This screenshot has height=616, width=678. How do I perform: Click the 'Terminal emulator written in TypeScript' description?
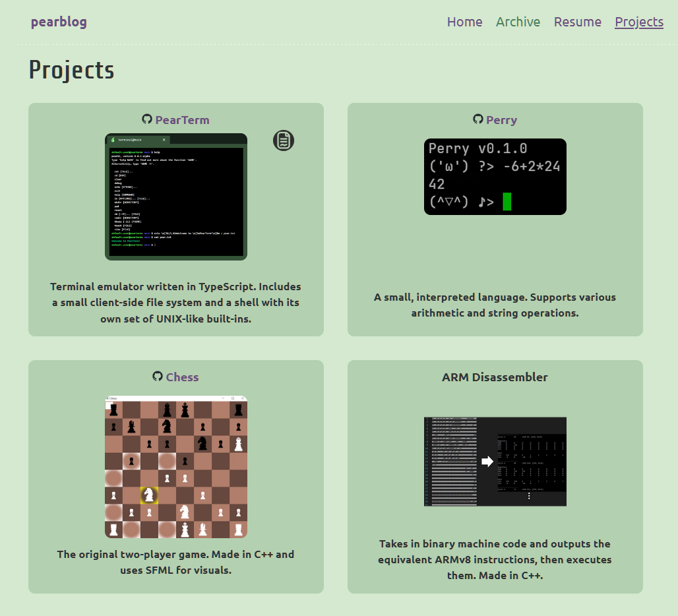pyautogui.click(x=176, y=303)
